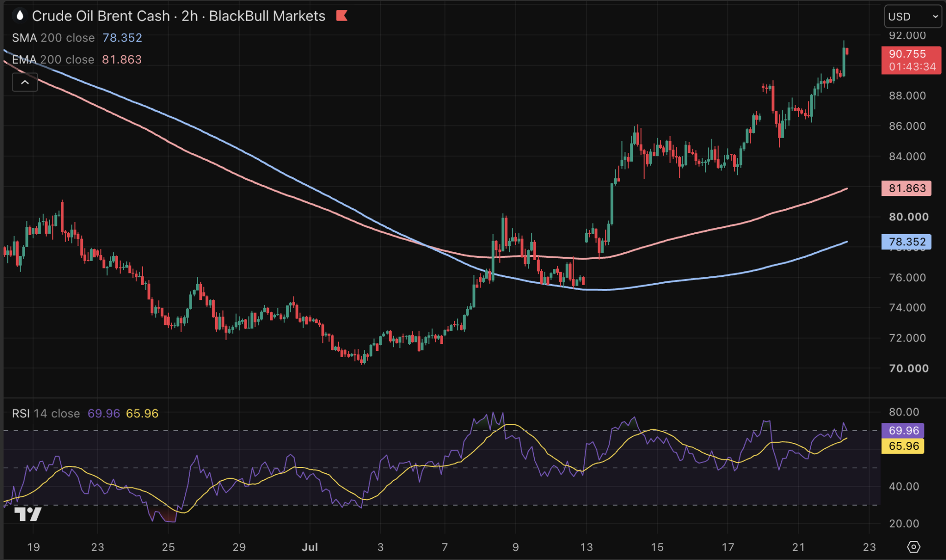Click the blue 78.352 SMA price label
This screenshot has width=946, height=560.
(x=906, y=242)
